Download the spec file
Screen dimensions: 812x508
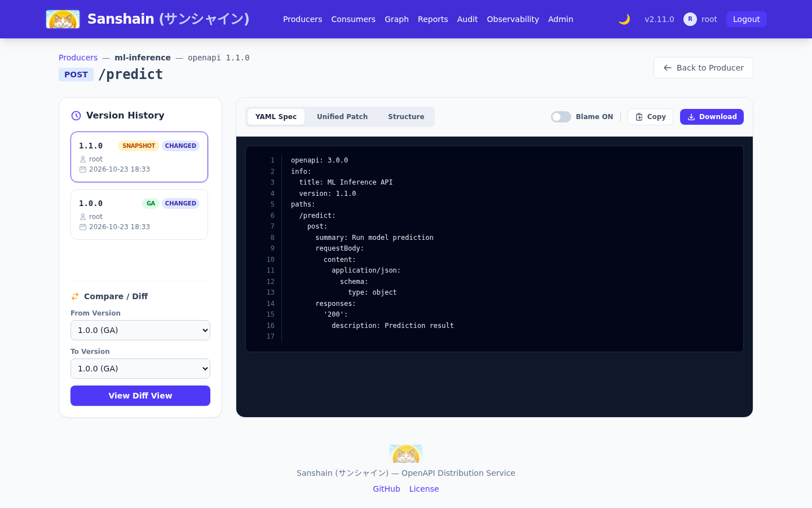712,117
